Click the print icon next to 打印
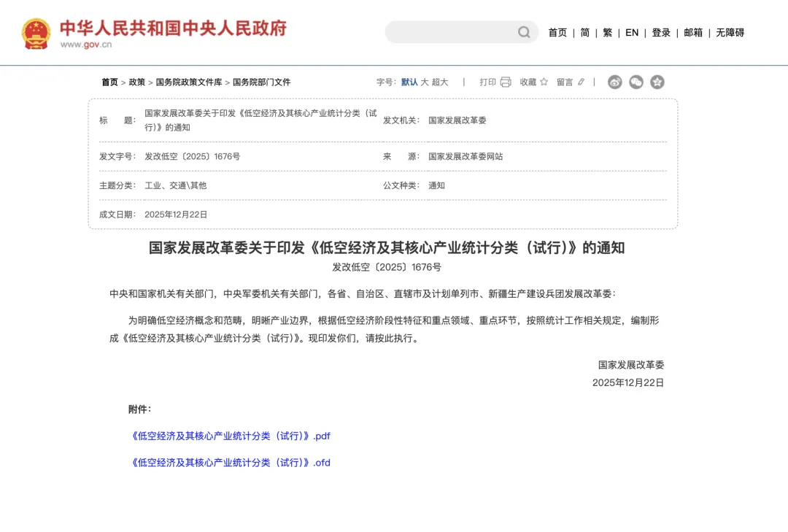 pyautogui.click(x=506, y=82)
